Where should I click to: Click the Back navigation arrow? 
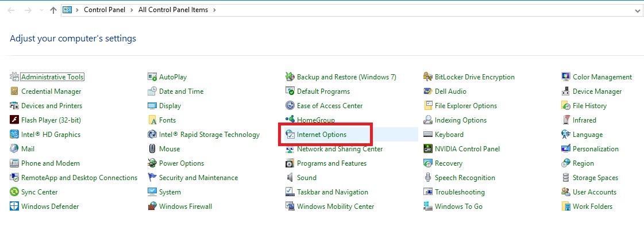point(11,10)
